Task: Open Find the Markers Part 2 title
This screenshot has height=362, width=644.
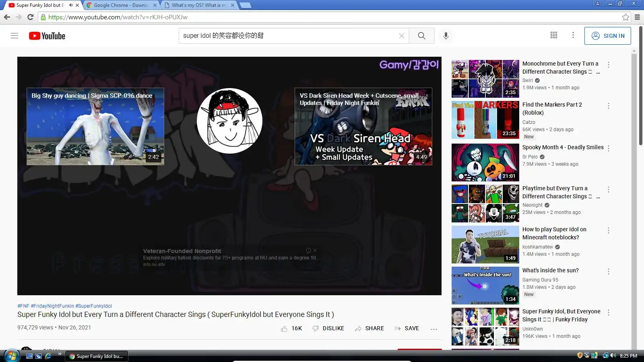Action: pos(552,109)
